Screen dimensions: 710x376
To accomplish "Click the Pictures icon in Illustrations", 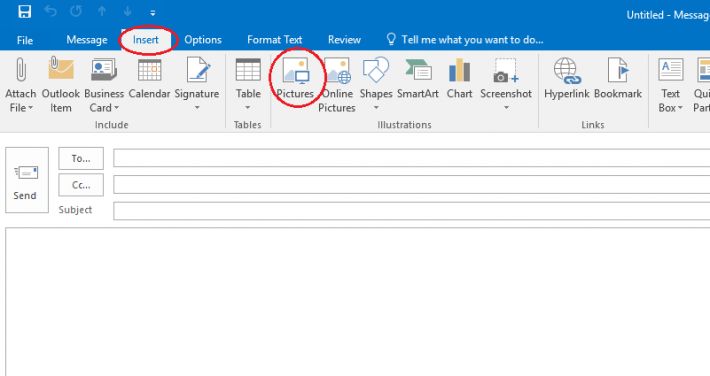I will coord(296,72).
